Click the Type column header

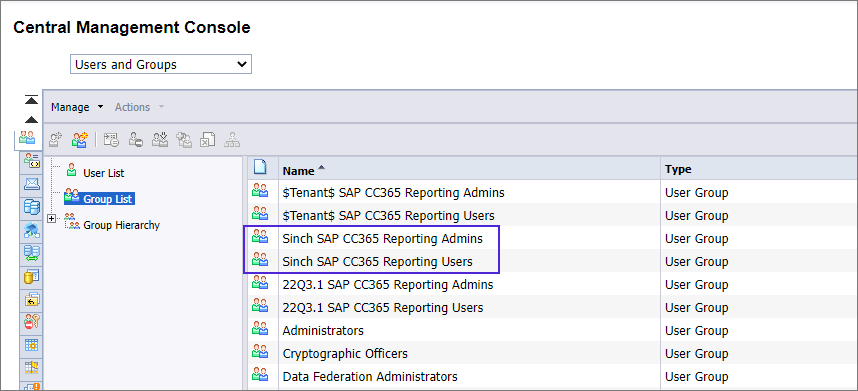pos(679,170)
